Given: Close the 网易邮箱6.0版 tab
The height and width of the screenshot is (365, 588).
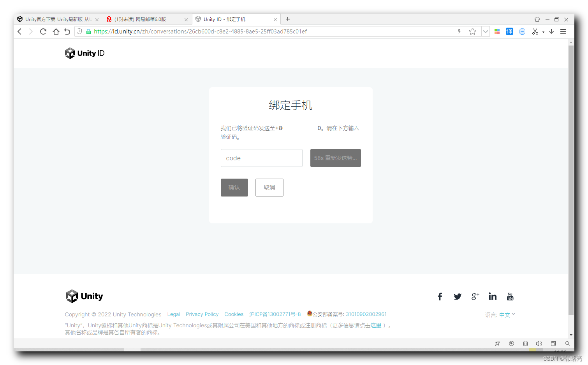Looking at the screenshot, I should click(186, 19).
